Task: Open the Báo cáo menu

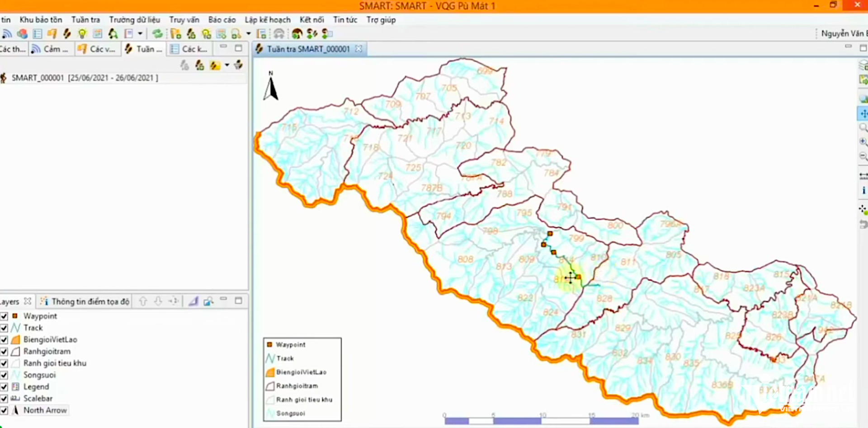Action: (x=222, y=20)
